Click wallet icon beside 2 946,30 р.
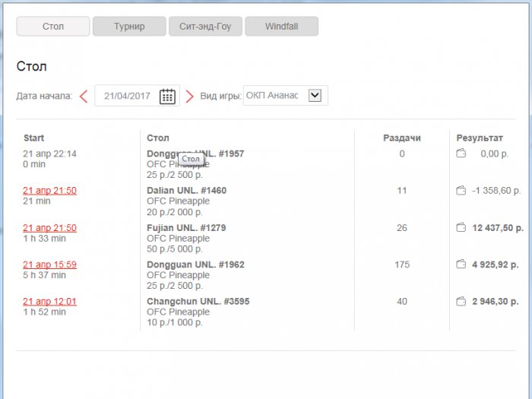The height and width of the screenshot is (399, 532). click(x=461, y=301)
